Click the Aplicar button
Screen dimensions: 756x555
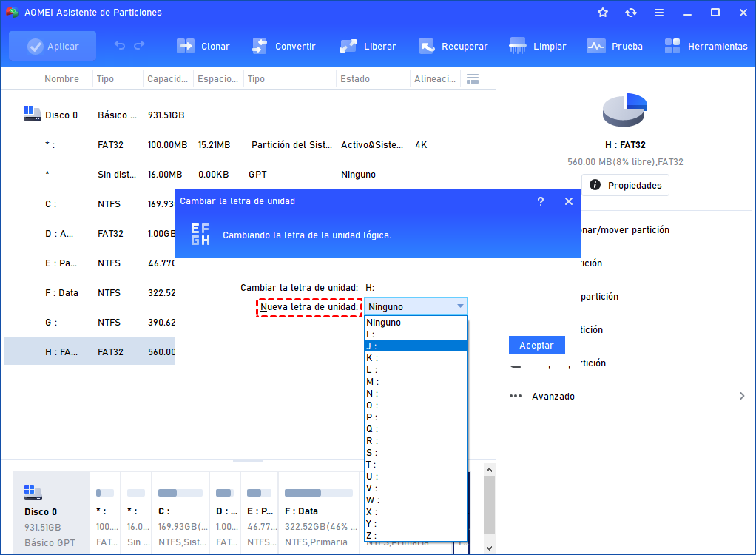click(53, 47)
